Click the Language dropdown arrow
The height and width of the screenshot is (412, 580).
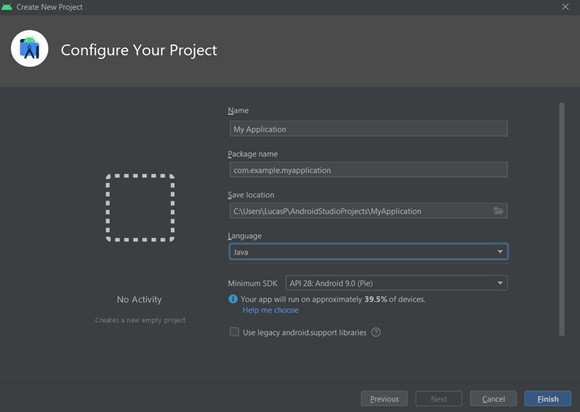[x=500, y=252]
